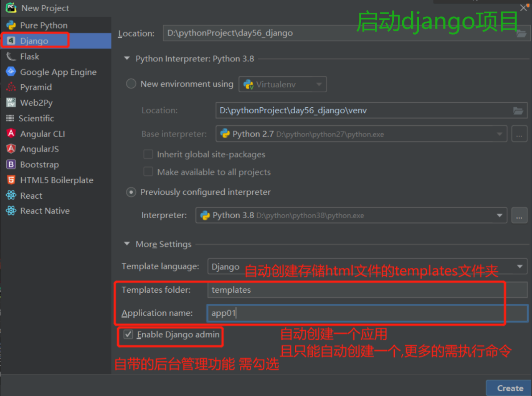Choose the React Native project type
The image size is (532, 396).
(x=56, y=211)
